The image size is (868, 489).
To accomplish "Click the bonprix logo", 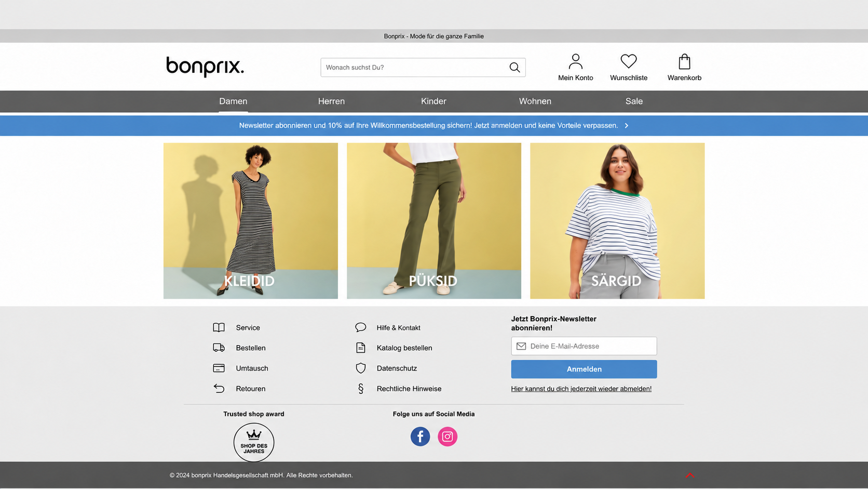I will coord(205,67).
